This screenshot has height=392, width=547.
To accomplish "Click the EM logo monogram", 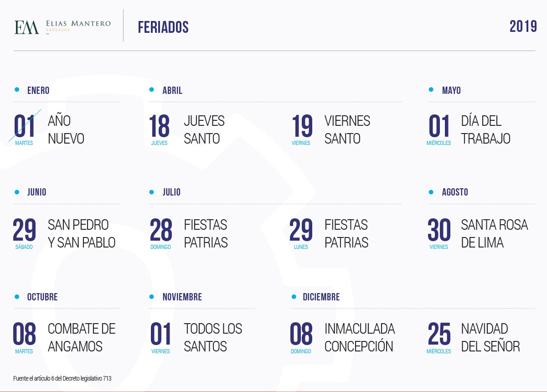I will tap(26, 27).
